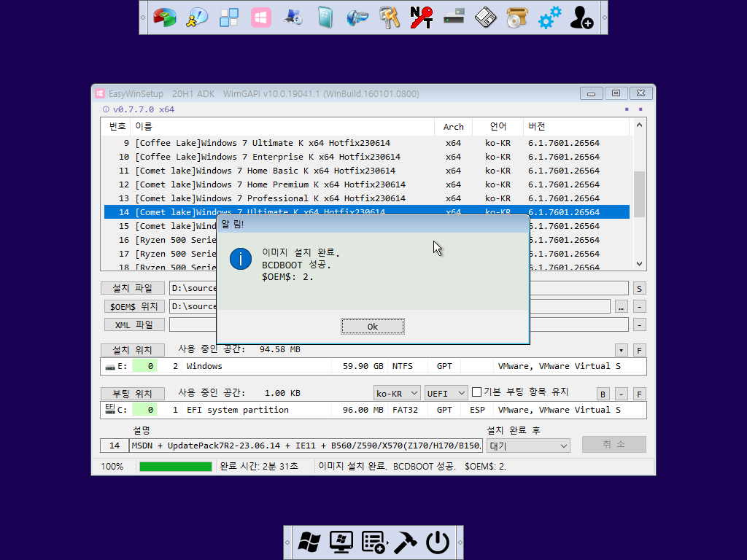Launch the NT red key password tool
Image resolution: width=747 pixels, height=560 pixels.
pyautogui.click(x=421, y=17)
